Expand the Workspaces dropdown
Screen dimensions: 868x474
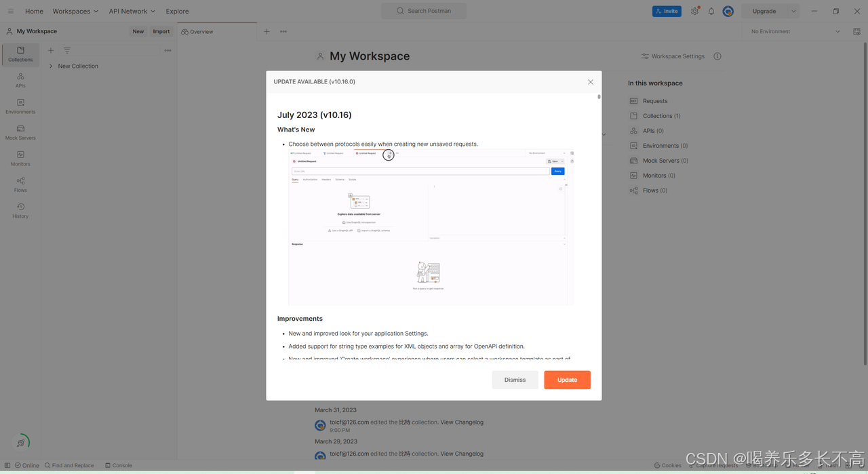coord(75,12)
